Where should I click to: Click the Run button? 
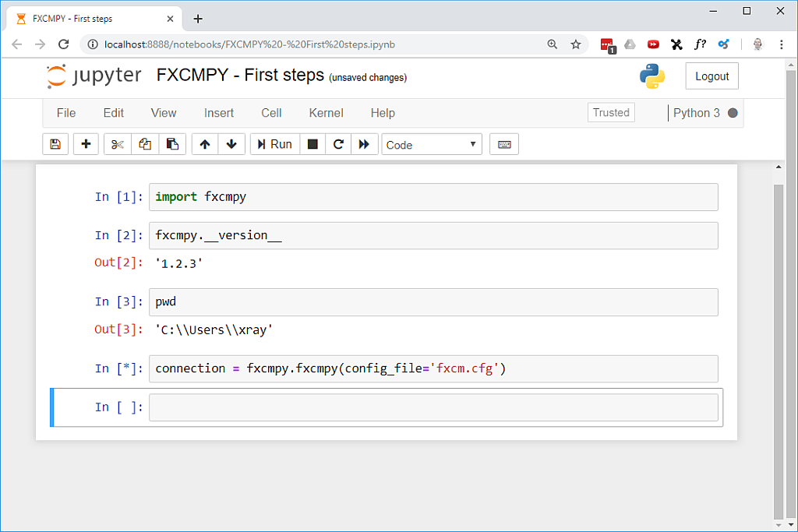pos(275,144)
